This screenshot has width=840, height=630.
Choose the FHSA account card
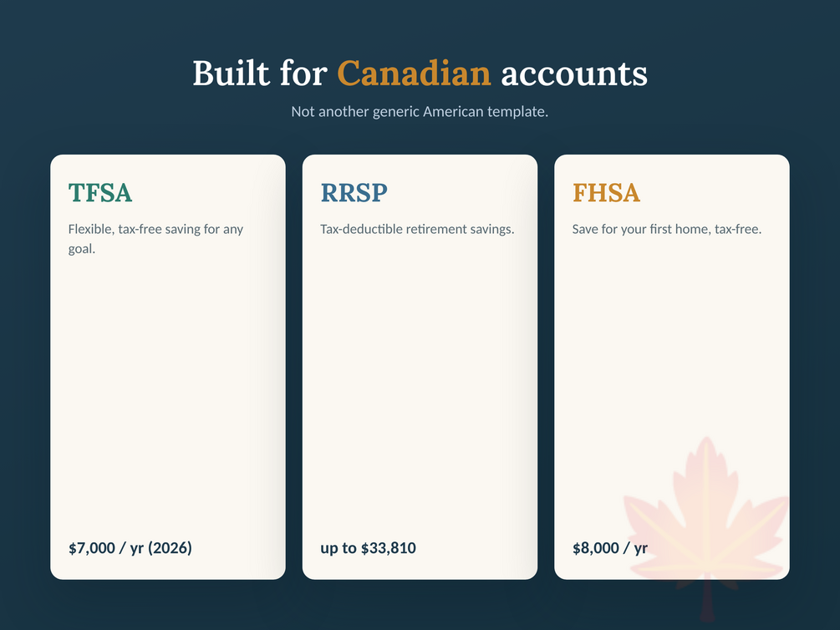coord(672,367)
